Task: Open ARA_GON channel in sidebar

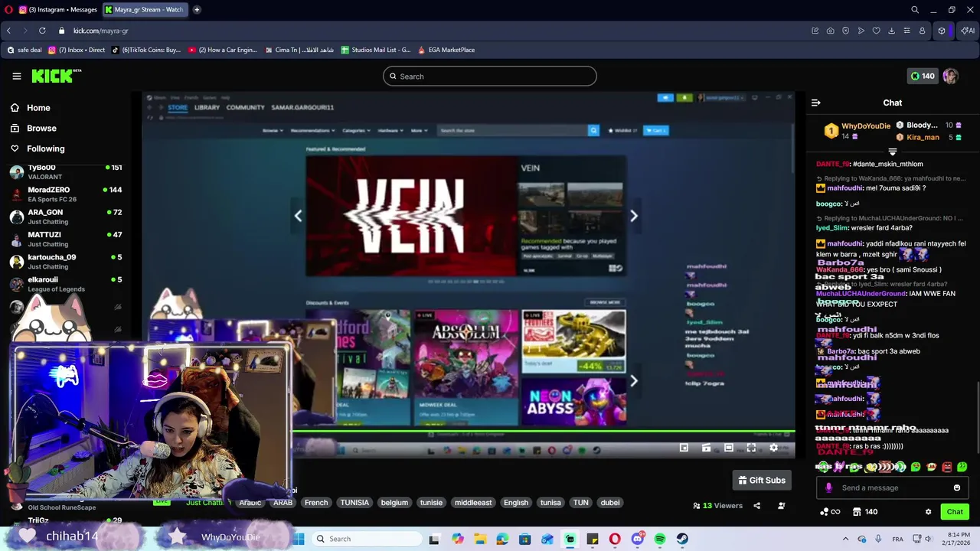Action: [x=66, y=217]
